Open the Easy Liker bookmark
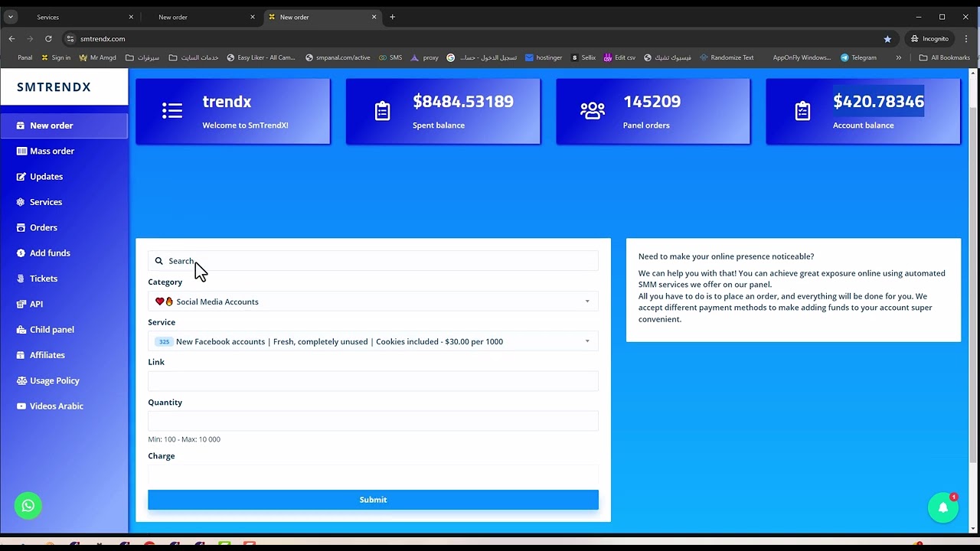 261,57
